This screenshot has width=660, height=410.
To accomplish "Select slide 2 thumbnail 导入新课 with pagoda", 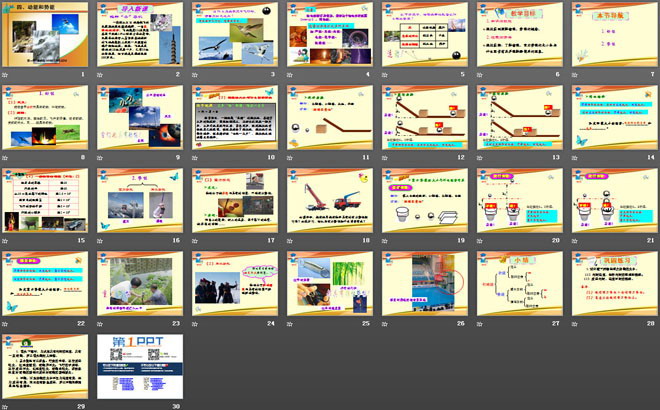I will 140,35.
